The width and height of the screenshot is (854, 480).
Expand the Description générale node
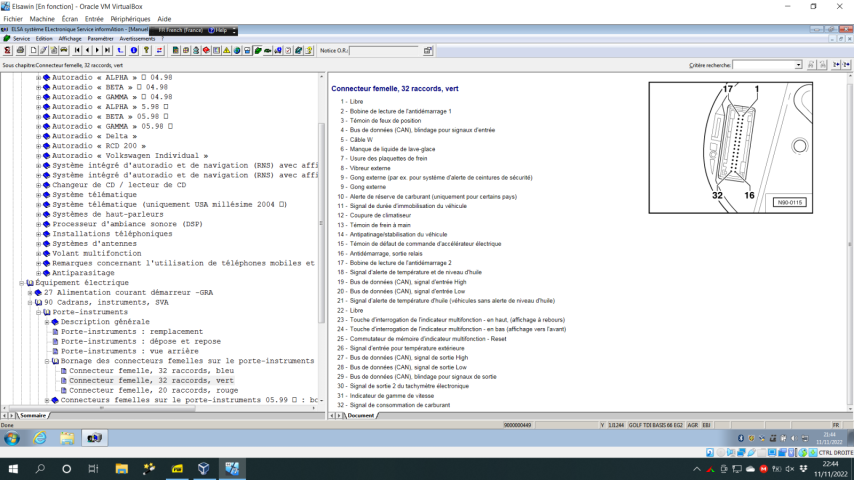coord(47,322)
